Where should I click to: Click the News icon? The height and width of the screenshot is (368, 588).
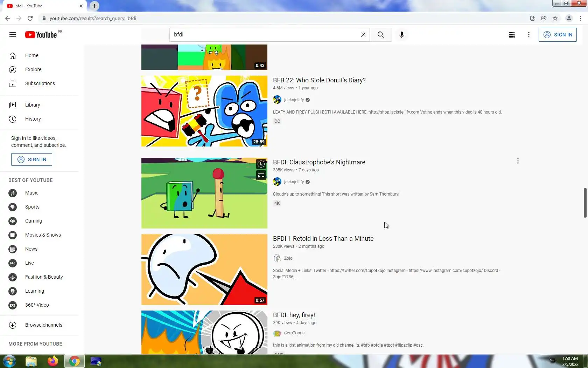13,249
